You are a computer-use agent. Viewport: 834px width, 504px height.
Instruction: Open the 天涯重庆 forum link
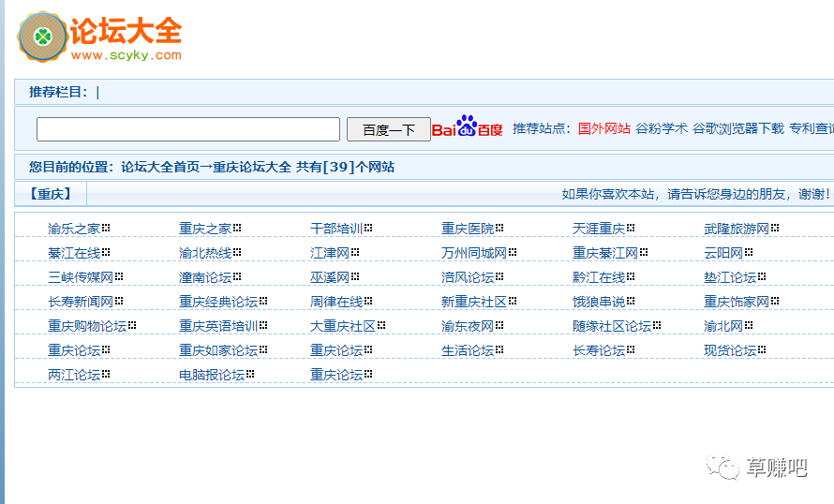tap(599, 229)
